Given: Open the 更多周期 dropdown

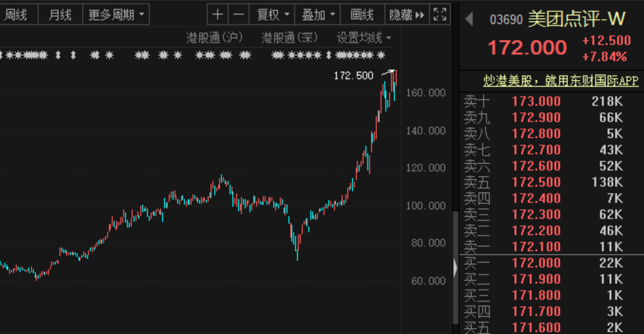Looking at the screenshot, I should tap(115, 15).
